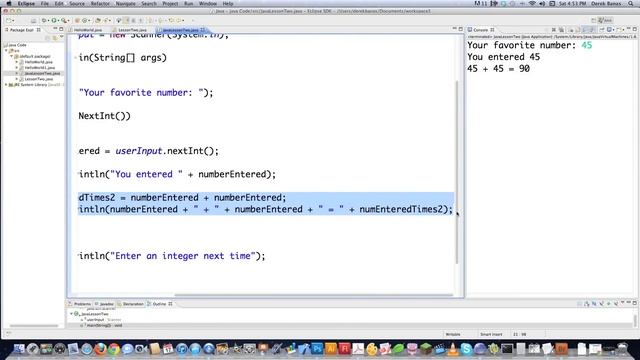Click the "Enter an integer next time" code line
Image resolution: width=640 pixels, height=360 pixels.
click(172, 256)
